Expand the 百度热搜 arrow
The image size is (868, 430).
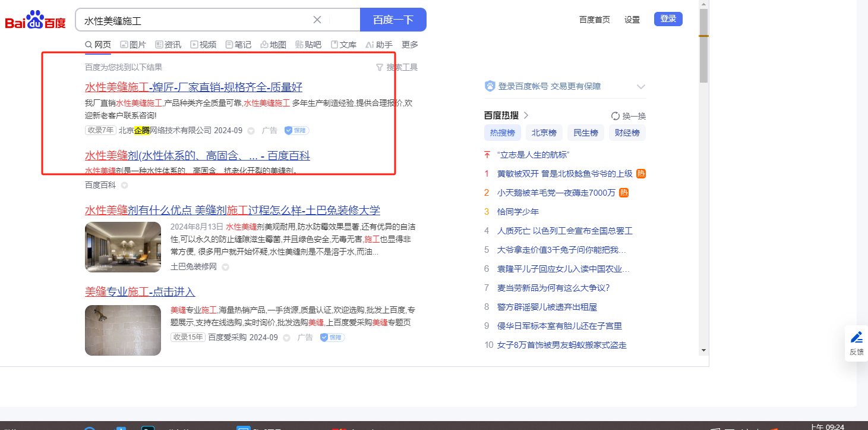pyautogui.click(x=526, y=115)
